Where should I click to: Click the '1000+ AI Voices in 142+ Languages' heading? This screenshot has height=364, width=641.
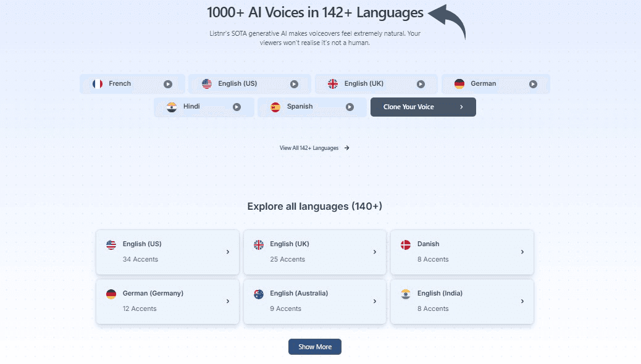pyautogui.click(x=315, y=12)
